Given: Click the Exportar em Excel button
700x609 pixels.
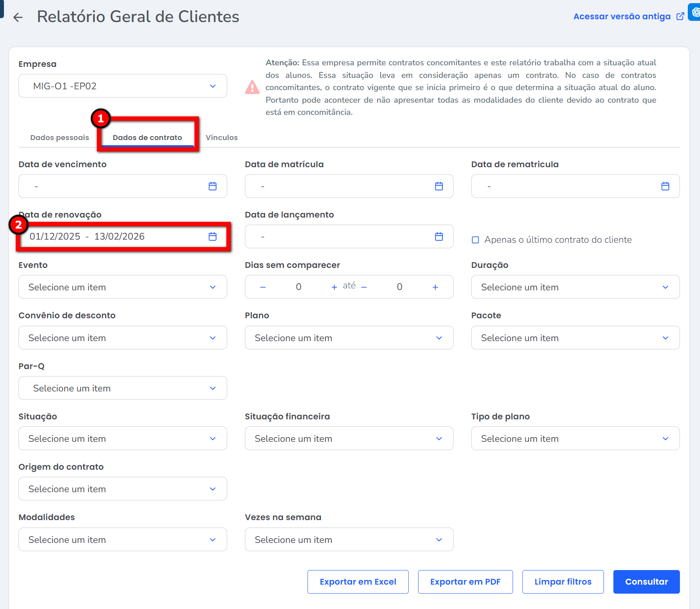Looking at the screenshot, I should pos(358,582).
